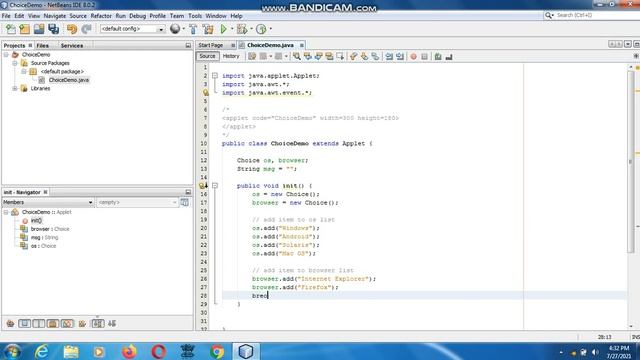640x360 pixels.
Task: Click the Find Selection magnifier icon
Action: point(297,57)
